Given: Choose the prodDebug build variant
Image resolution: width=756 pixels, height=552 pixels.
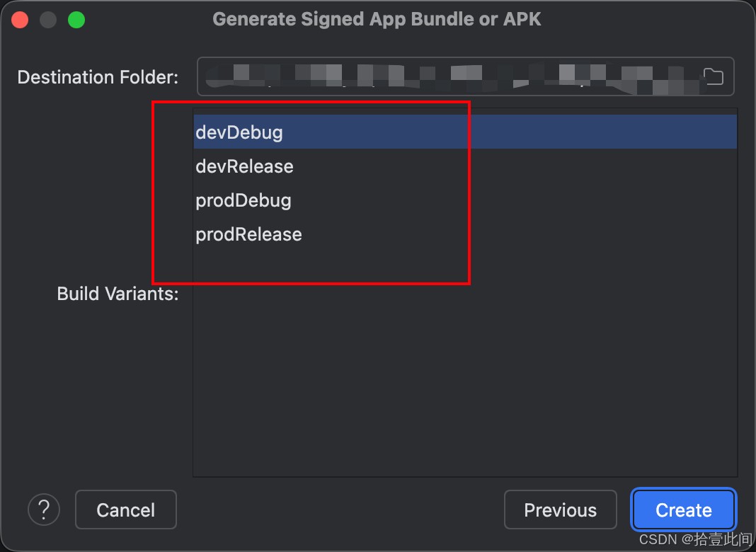Looking at the screenshot, I should [x=244, y=200].
